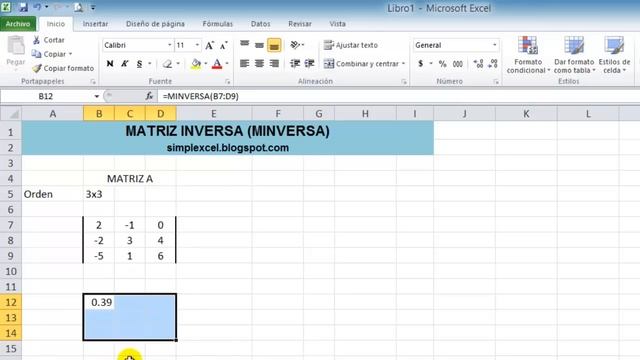Viewport: 640px width, 360px height.
Task: Click the Select All corner button
Action: pyautogui.click(x=11, y=114)
